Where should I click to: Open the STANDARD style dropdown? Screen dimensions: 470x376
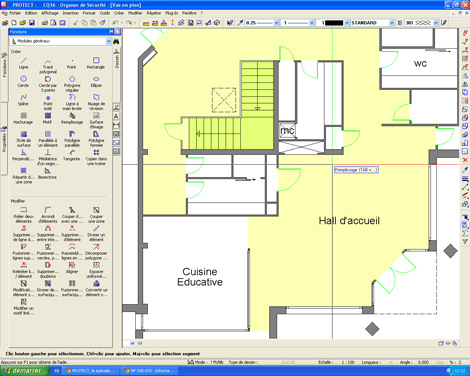click(373, 23)
